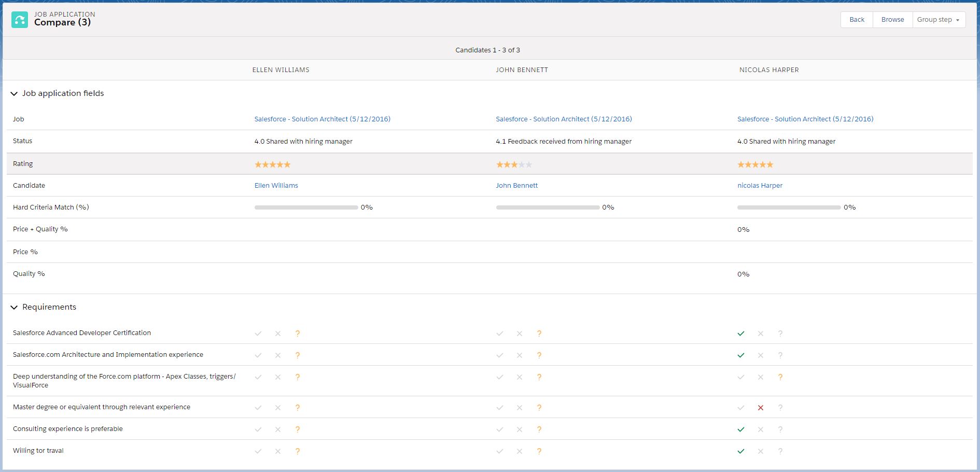Click green check on Consulting experience for Nicolas Harper
The image size is (980, 472).
(x=741, y=429)
